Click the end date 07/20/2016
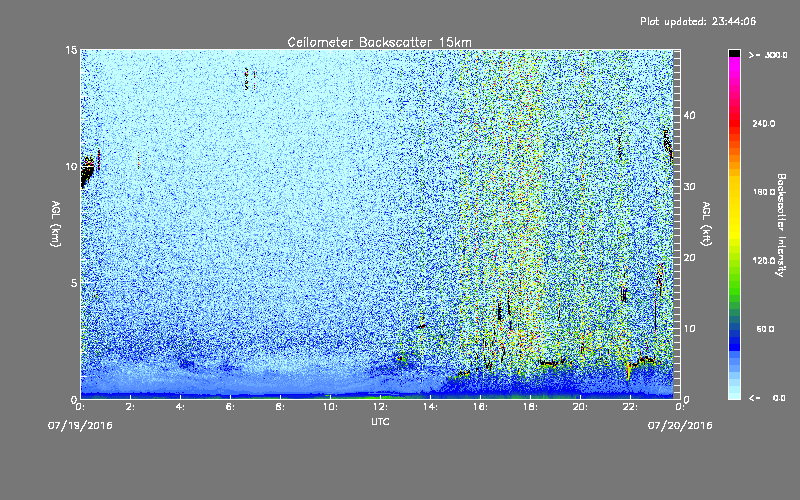Screen dimensions: 800x500 click(680, 425)
